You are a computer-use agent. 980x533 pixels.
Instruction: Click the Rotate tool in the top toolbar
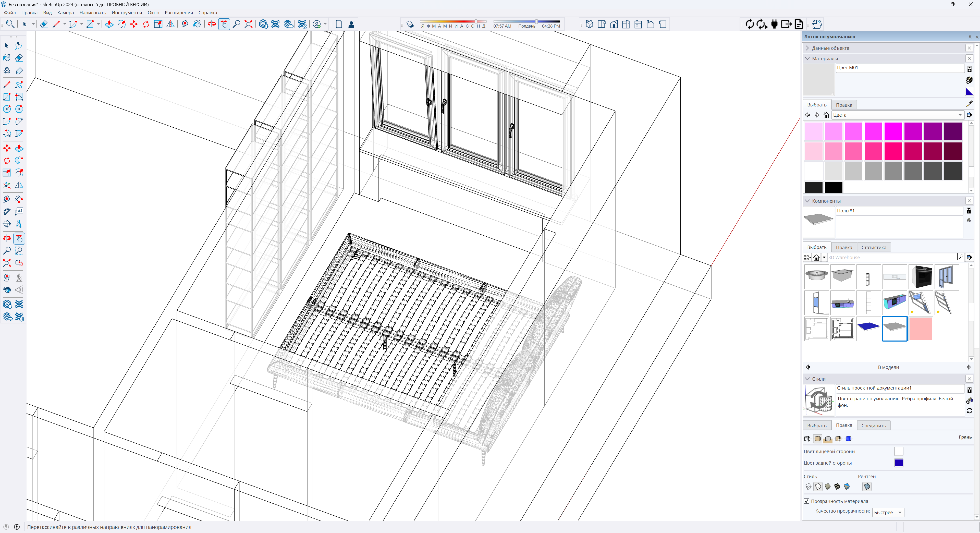pos(146,24)
